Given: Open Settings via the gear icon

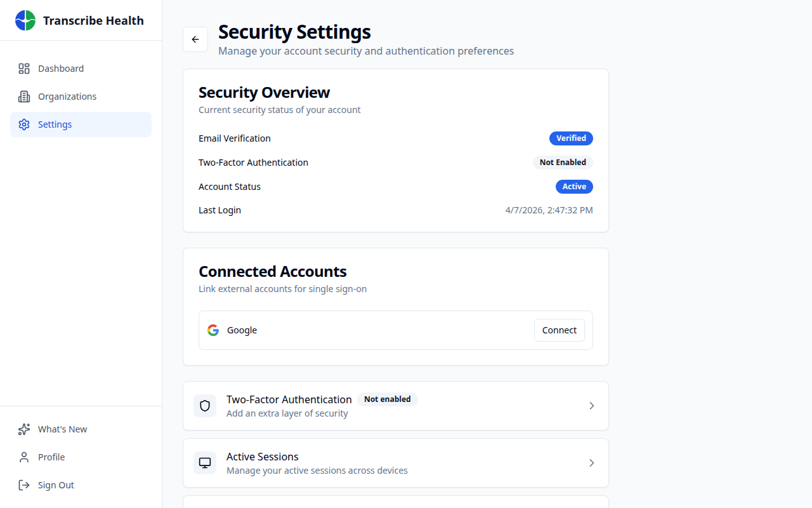Looking at the screenshot, I should (x=23, y=124).
